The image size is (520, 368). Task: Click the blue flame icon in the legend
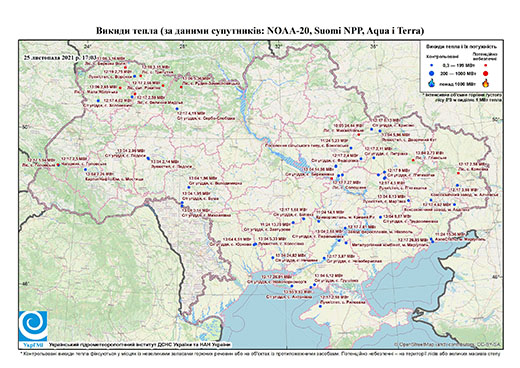pos(431,84)
